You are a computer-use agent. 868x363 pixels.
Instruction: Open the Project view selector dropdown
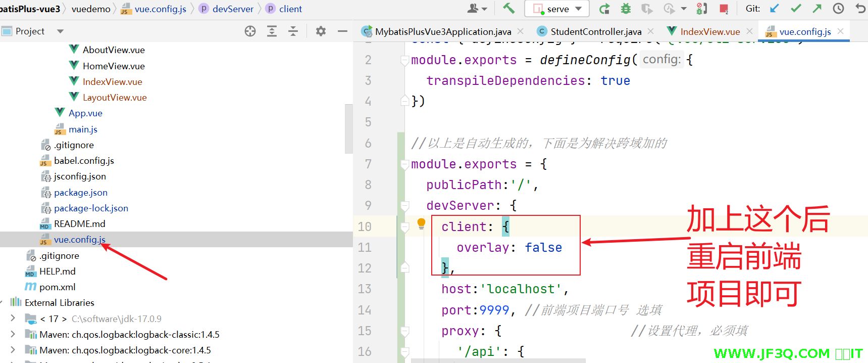click(60, 31)
